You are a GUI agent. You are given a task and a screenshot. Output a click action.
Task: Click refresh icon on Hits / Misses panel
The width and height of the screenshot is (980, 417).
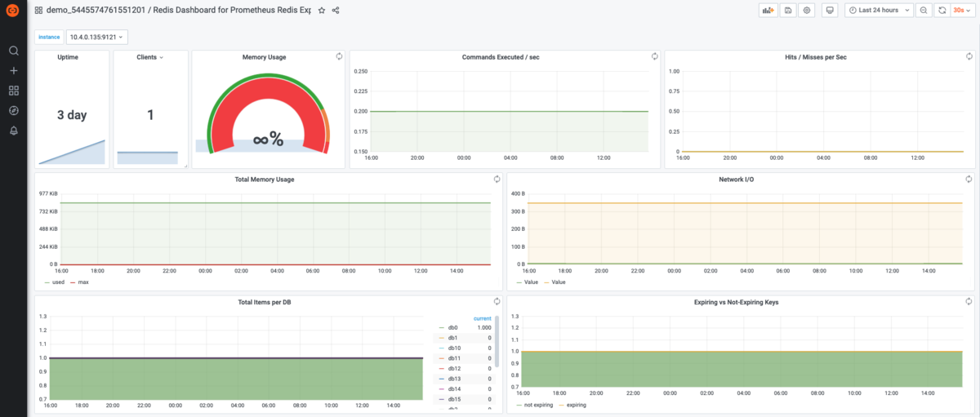coord(969,56)
